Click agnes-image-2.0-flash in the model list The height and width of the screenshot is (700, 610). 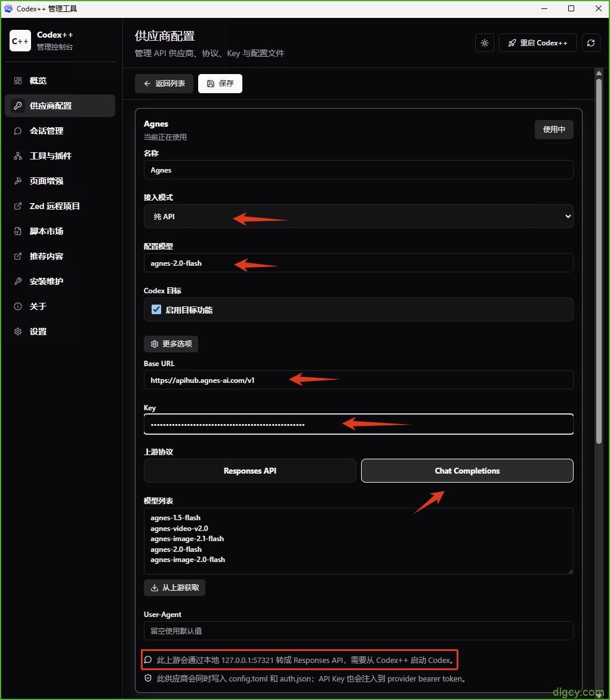click(x=187, y=560)
